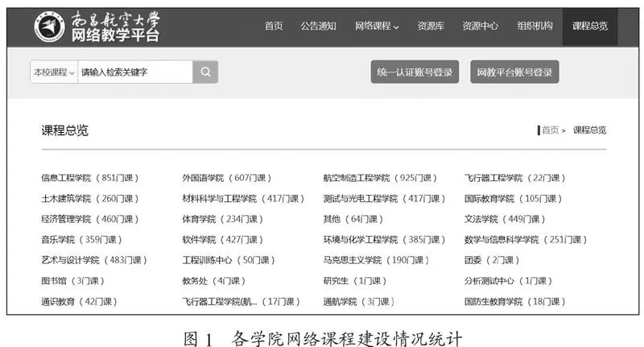Viewport: 644px width, 347px height.
Task: Open 资源中心 in the navigation bar
Action: coord(480,27)
